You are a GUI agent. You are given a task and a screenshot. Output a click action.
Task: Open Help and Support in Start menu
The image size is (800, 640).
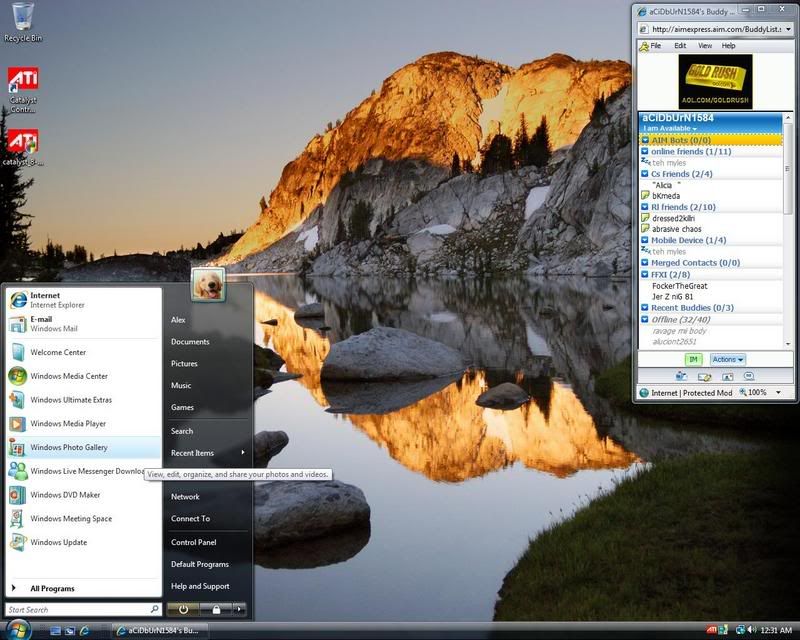200,586
